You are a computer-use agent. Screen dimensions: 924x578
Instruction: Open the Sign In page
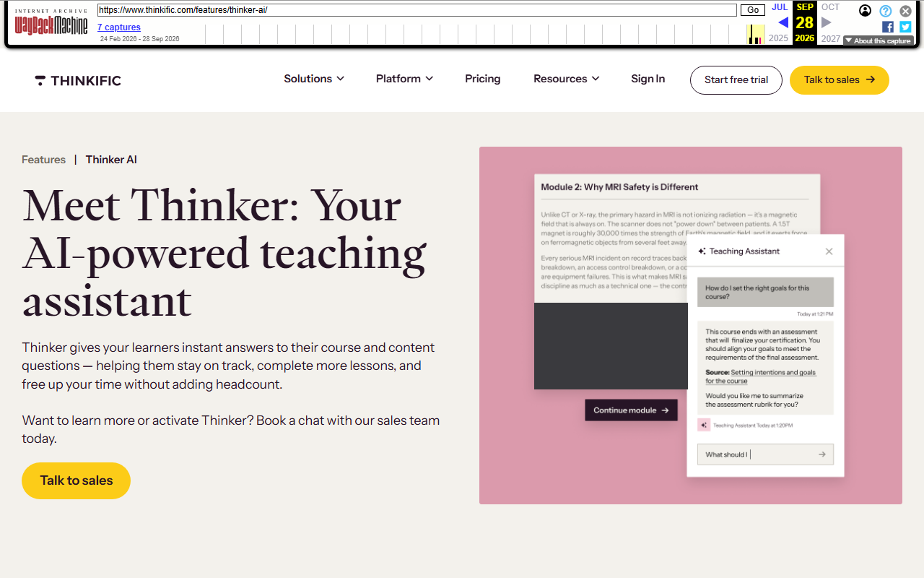[648, 79]
